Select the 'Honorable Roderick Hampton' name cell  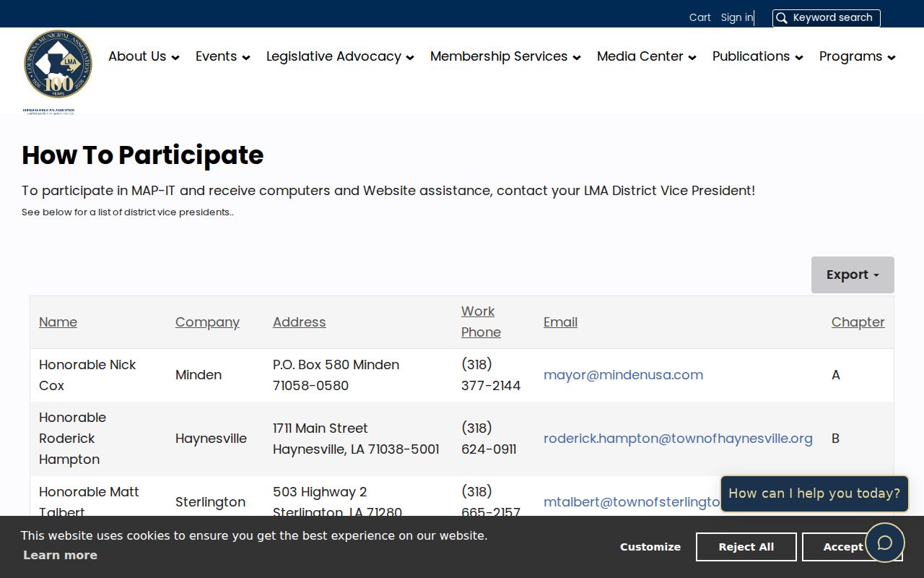coord(97,439)
